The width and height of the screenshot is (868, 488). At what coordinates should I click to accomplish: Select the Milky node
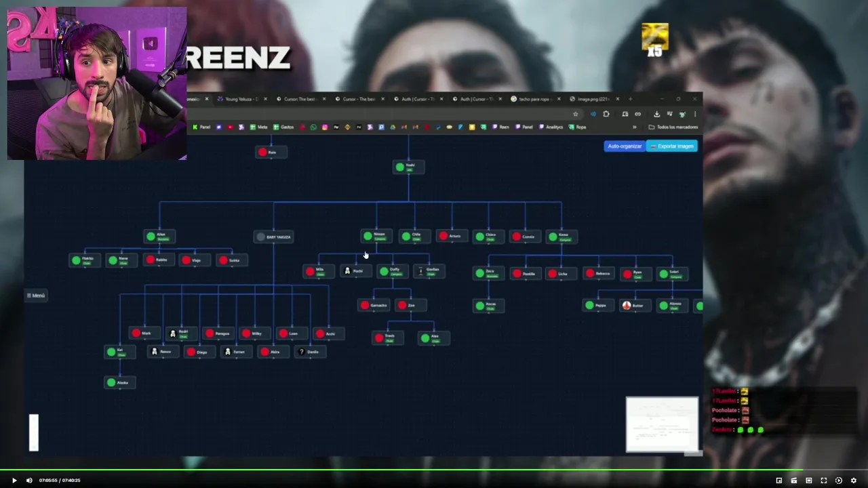tap(255, 333)
